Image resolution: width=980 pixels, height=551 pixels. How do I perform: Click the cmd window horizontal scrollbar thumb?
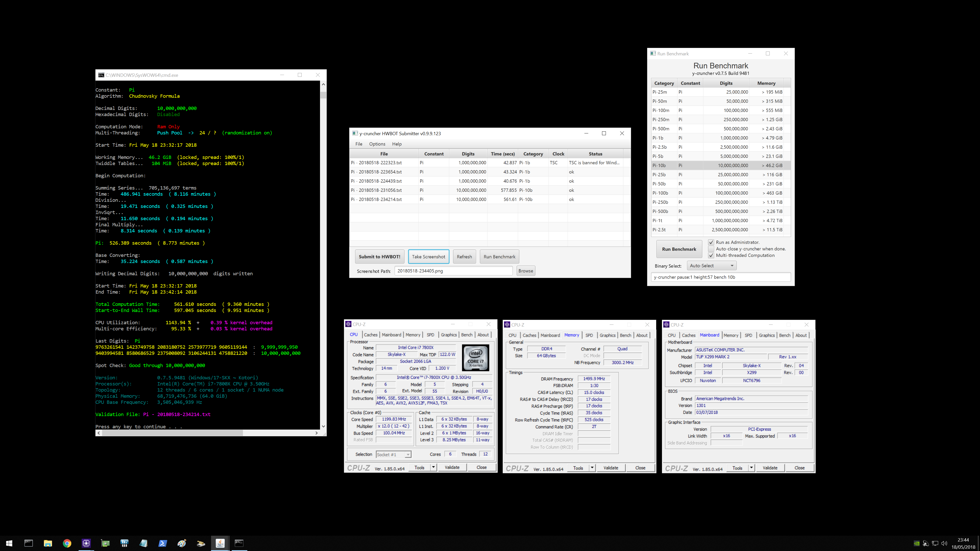(172, 433)
